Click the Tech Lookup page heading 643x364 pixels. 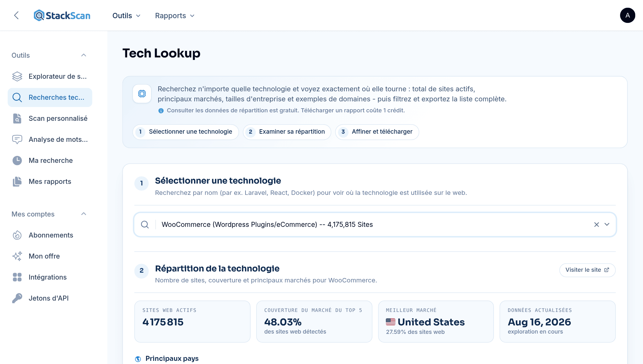(161, 53)
